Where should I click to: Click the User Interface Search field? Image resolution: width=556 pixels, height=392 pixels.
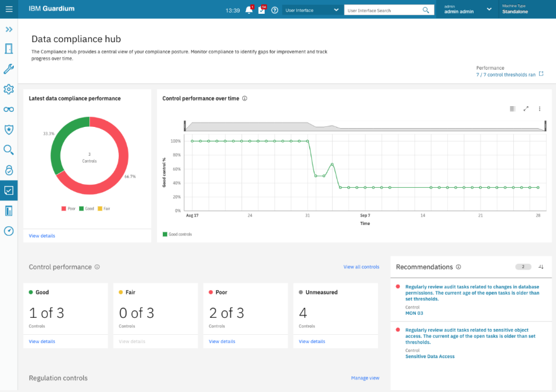pos(383,10)
